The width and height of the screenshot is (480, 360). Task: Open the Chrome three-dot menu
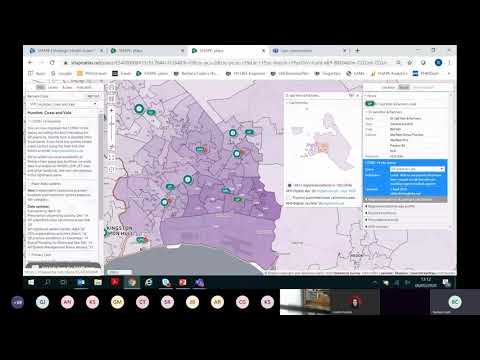(x=450, y=62)
